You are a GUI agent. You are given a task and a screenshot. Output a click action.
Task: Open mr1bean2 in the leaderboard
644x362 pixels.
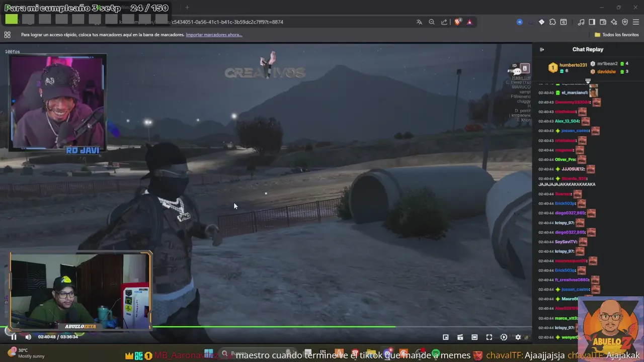point(607,64)
